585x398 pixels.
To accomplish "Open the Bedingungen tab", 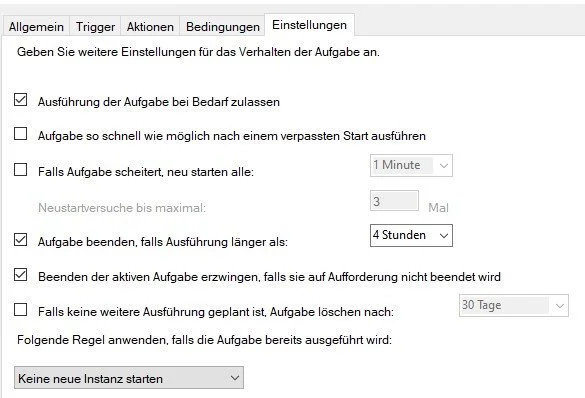I will tap(222, 26).
